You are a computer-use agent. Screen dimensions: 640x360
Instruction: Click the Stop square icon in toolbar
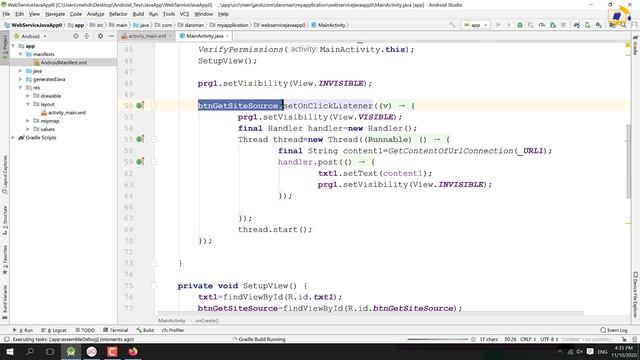(563, 25)
